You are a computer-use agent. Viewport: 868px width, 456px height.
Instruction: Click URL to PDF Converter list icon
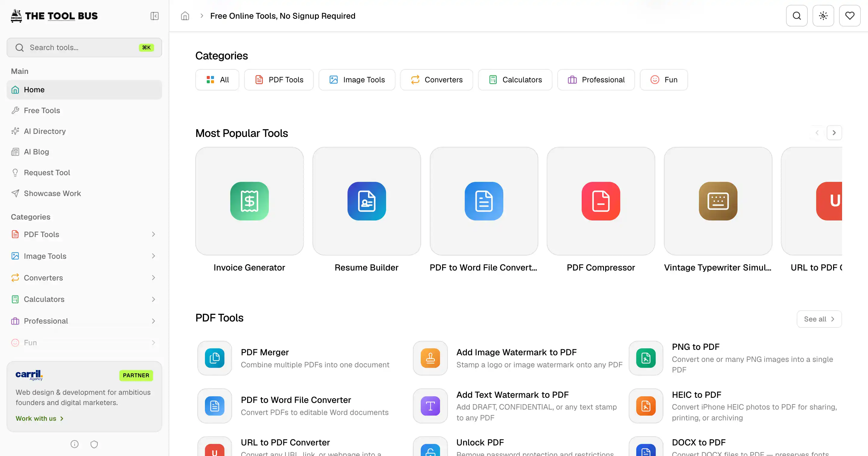point(215,447)
